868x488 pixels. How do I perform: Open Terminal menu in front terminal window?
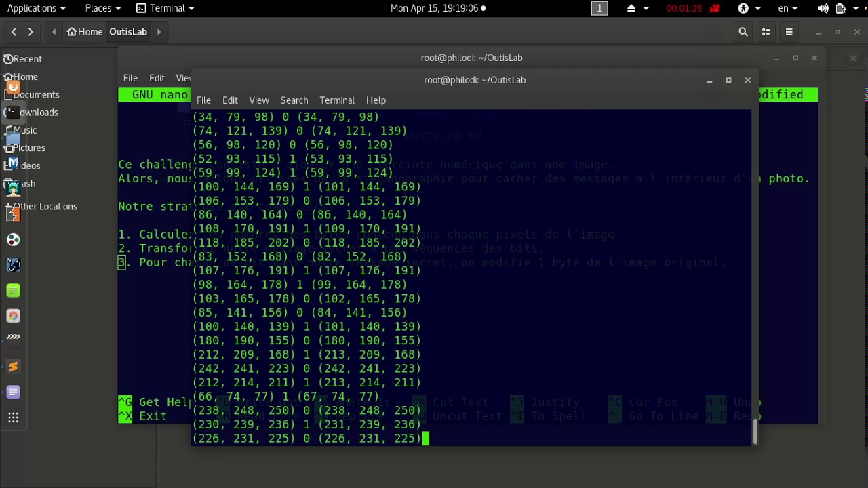[x=337, y=100]
